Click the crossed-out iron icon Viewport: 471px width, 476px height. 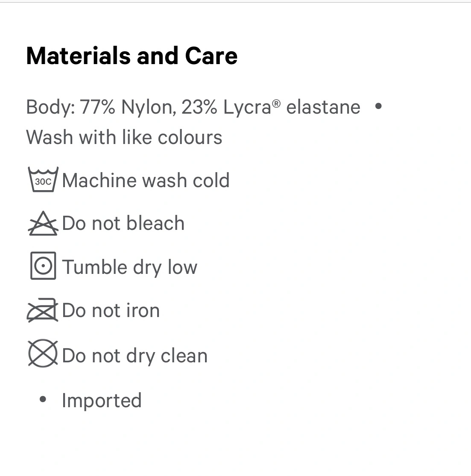(x=42, y=310)
